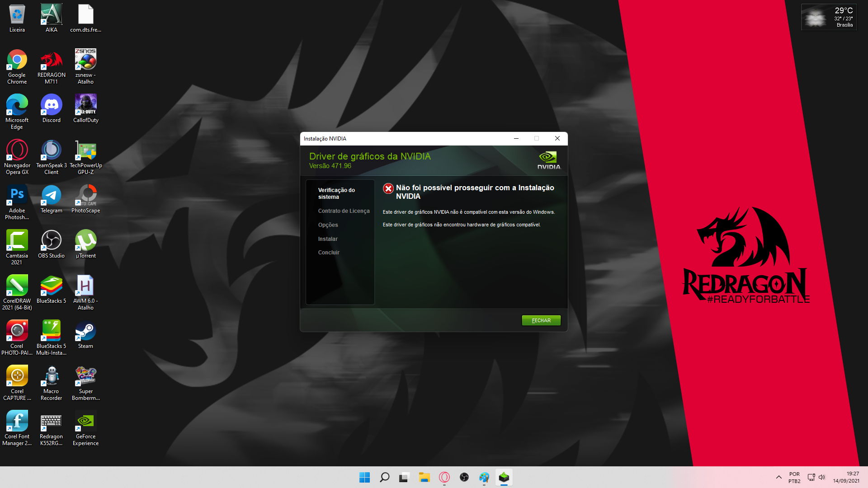The width and height of the screenshot is (868, 488).
Task: Select Camtasia 2021 desktop icon
Action: 17,248
